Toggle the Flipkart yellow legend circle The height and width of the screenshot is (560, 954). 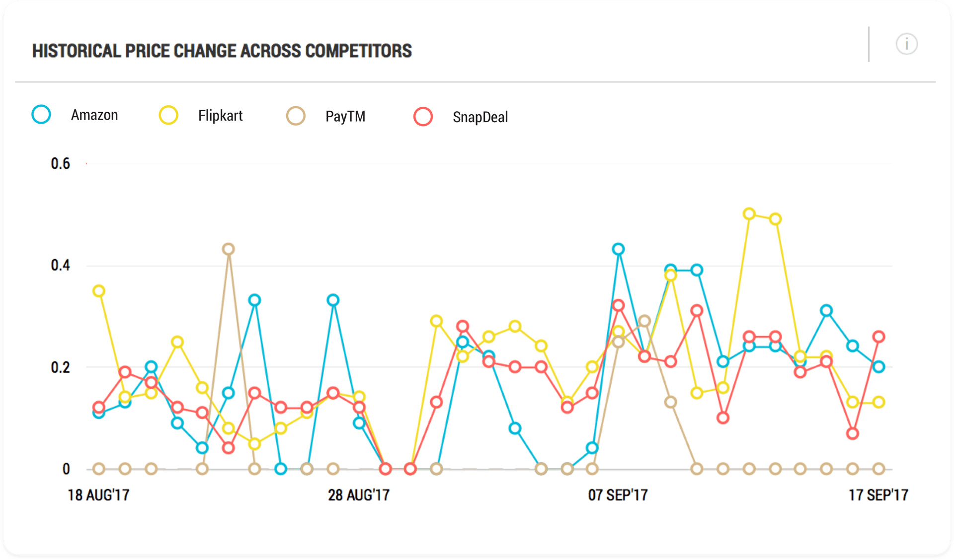tap(168, 115)
